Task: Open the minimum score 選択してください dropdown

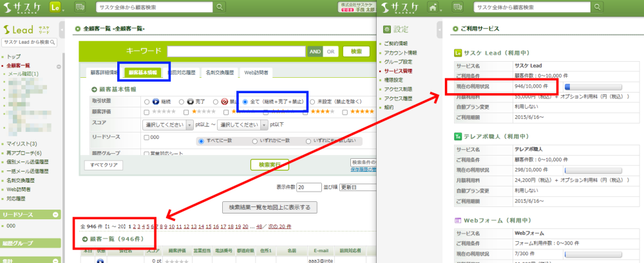Action: 167,123
